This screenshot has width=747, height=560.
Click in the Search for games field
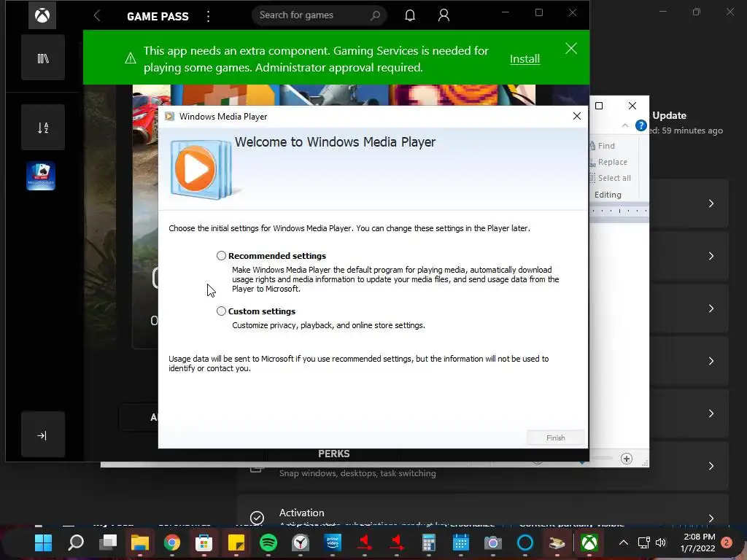[320, 15]
